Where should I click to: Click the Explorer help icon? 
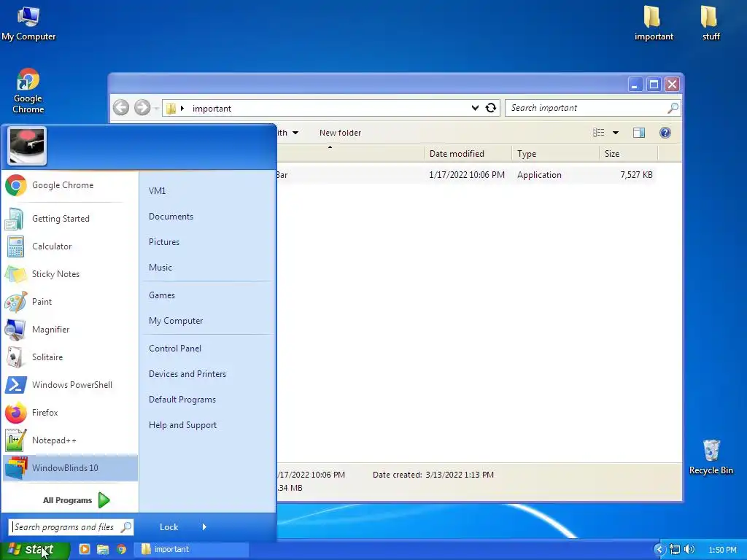tap(665, 133)
